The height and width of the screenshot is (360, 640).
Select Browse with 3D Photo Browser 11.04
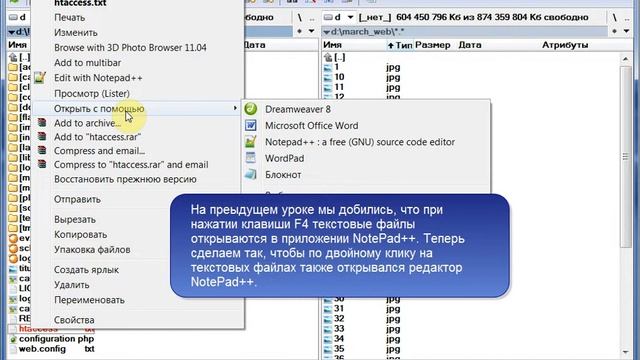tap(130, 48)
